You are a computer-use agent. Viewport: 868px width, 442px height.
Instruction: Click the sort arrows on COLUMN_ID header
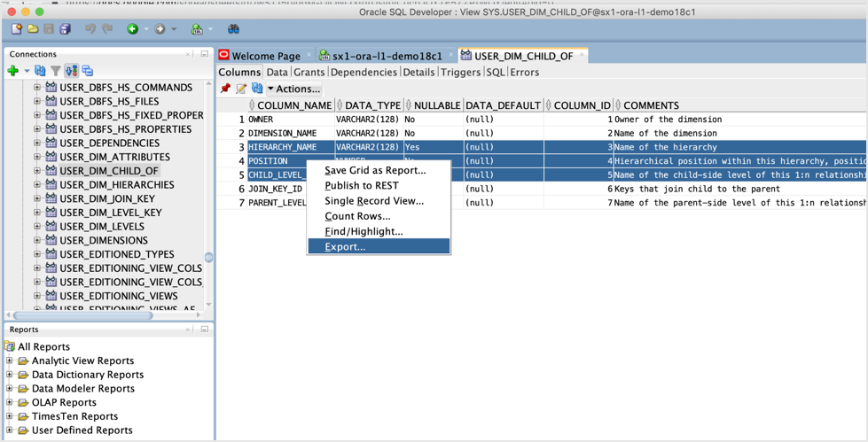tap(549, 105)
